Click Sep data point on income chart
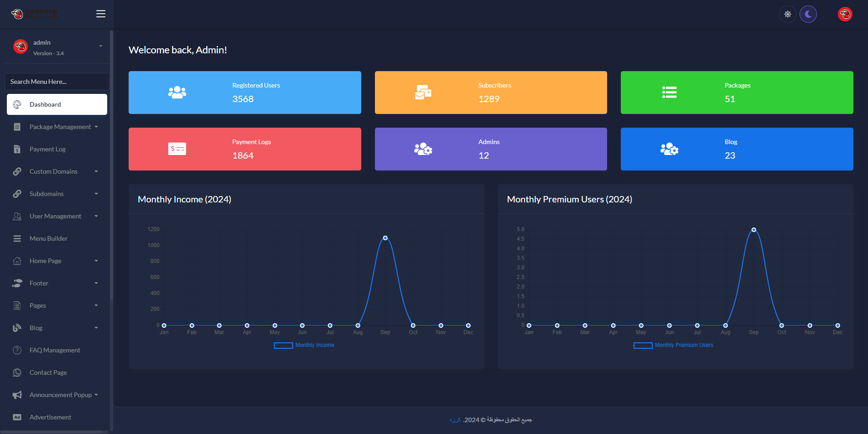The width and height of the screenshot is (868, 434). pyautogui.click(x=385, y=238)
